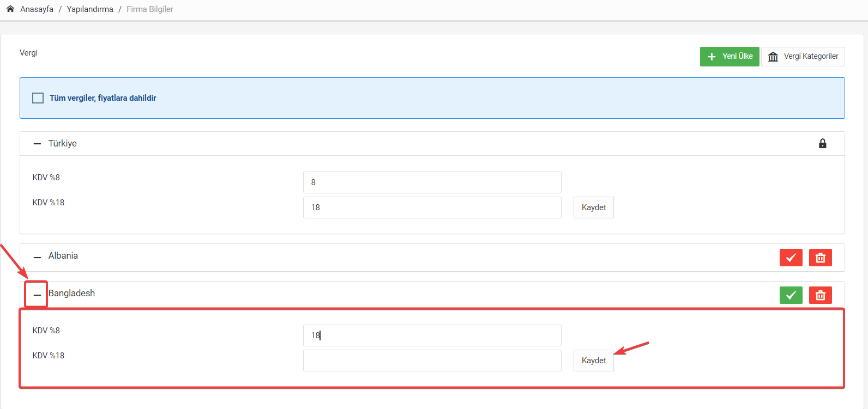Collapse the Albania section
This screenshot has width=868, height=409.
tap(37, 257)
